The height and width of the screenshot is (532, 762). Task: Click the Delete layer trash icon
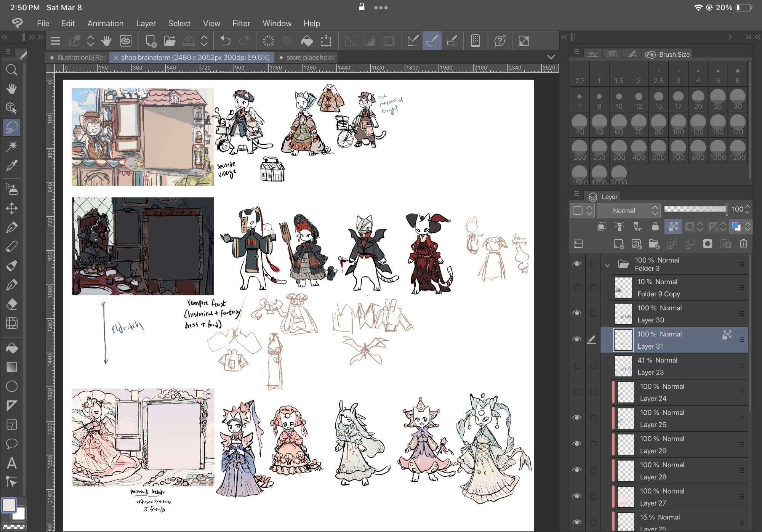[743, 244]
